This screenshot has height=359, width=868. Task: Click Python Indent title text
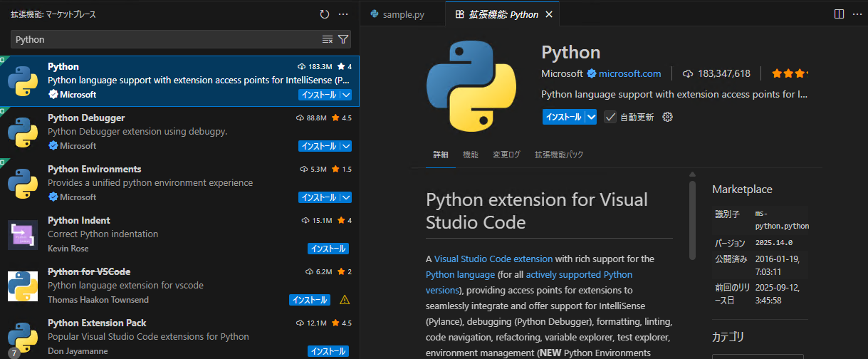tap(78, 220)
